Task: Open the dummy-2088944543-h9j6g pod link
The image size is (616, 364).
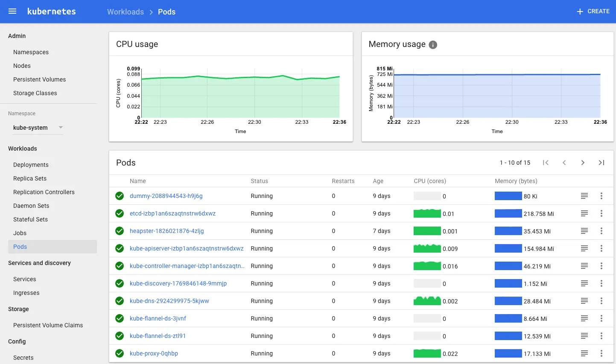Action: [166, 196]
